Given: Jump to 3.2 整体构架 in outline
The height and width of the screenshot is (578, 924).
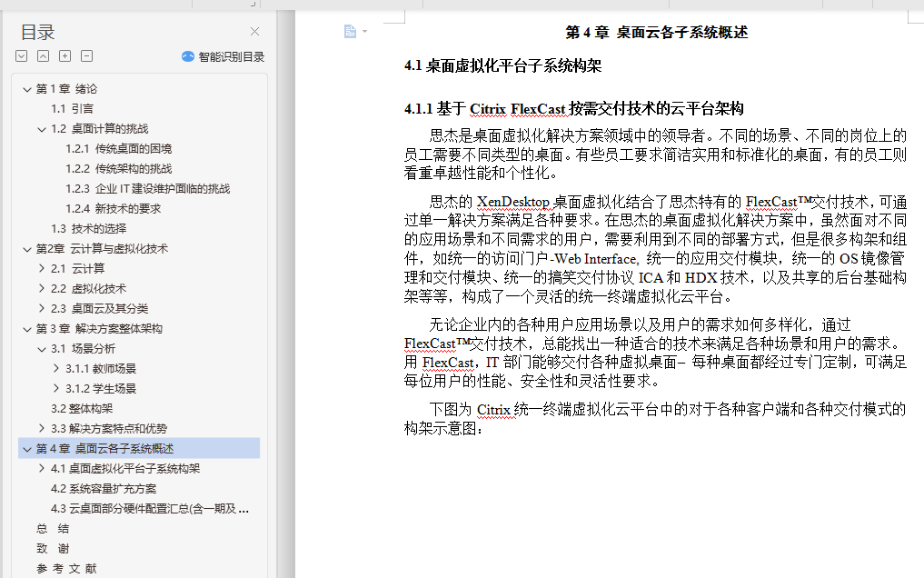Looking at the screenshot, I should [x=82, y=409].
